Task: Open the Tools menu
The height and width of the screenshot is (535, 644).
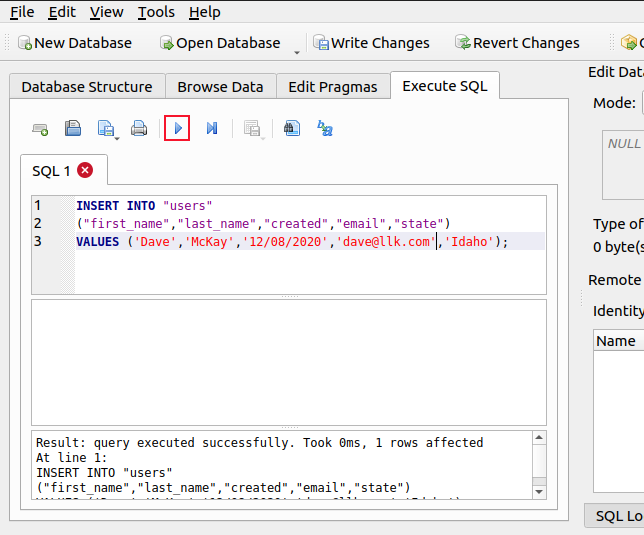Action: click(x=156, y=12)
